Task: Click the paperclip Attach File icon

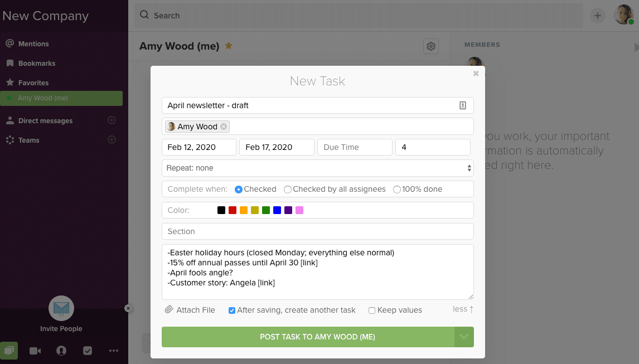Action: point(169,310)
